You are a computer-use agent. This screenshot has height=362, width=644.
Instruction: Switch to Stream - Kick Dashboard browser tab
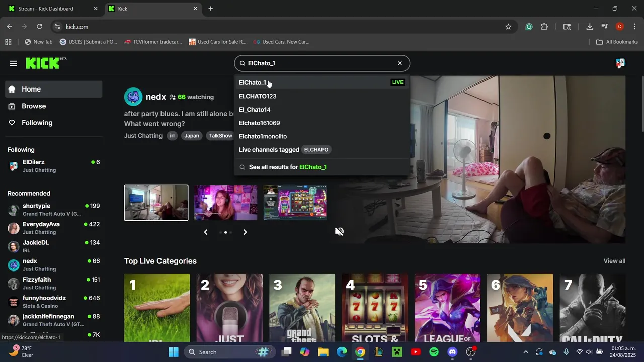(53, 9)
